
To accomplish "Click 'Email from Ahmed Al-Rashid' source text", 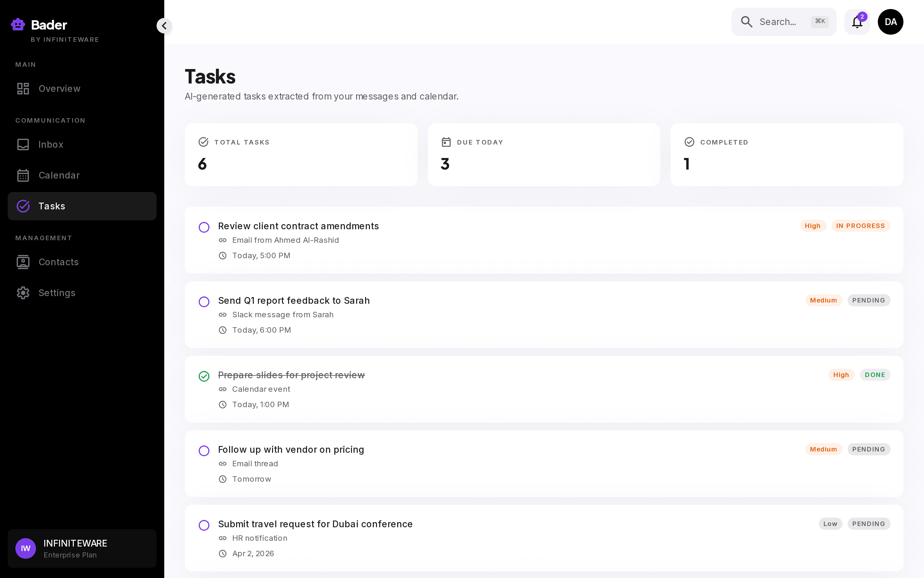I will (286, 241).
